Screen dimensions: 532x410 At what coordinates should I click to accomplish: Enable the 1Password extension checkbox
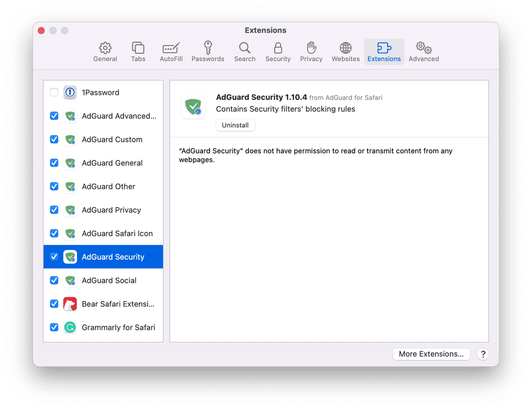click(x=54, y=92)
